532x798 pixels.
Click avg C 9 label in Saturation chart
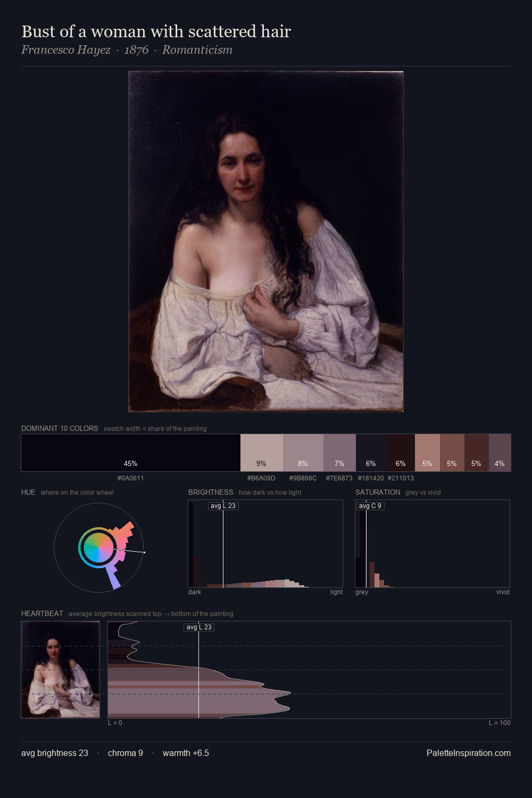(x=370, y=506)
